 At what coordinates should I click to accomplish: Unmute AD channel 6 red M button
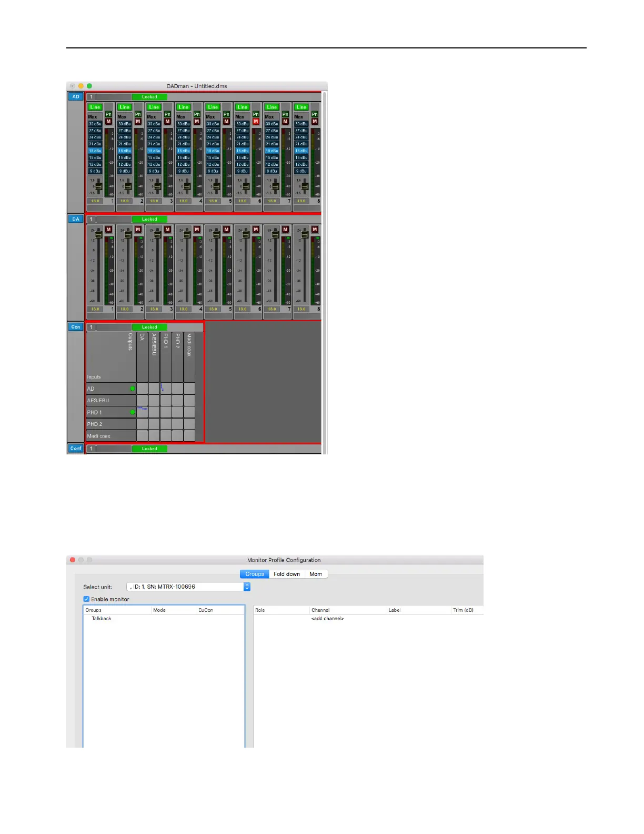coord(256,122)
